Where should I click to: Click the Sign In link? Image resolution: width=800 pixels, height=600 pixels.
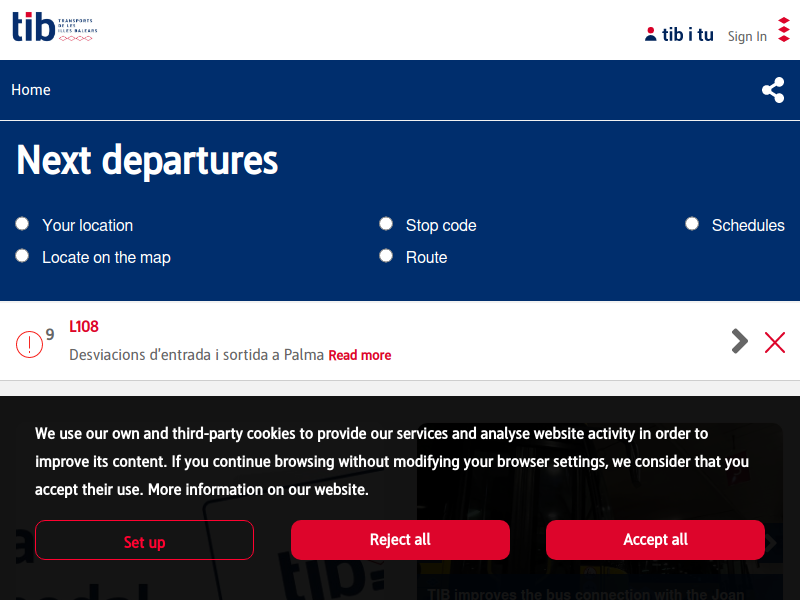click(747, 36)
